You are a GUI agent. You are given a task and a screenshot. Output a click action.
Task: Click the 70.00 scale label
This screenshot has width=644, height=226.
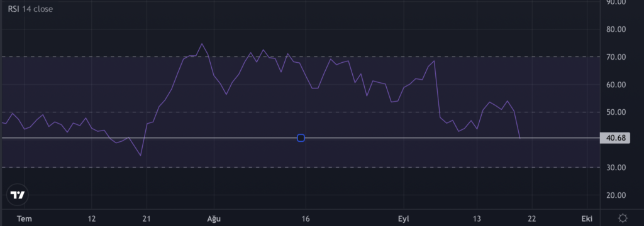pyautogui.click(x=616, y=57)
